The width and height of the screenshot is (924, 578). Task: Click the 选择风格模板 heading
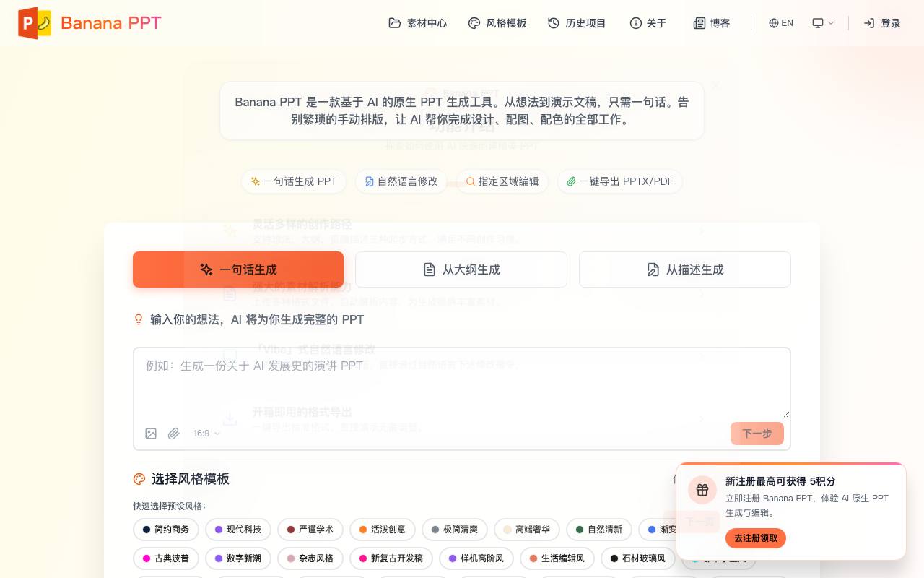pos(191,479)
